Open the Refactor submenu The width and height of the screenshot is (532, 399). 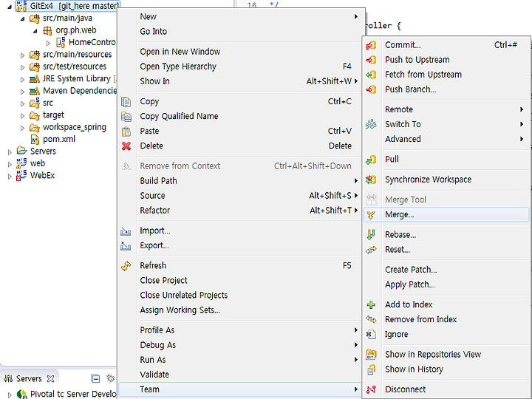[x=239, y=211]
